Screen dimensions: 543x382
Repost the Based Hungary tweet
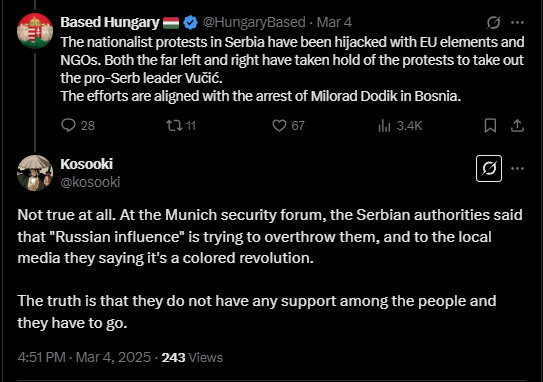click(x=181, y=125)
